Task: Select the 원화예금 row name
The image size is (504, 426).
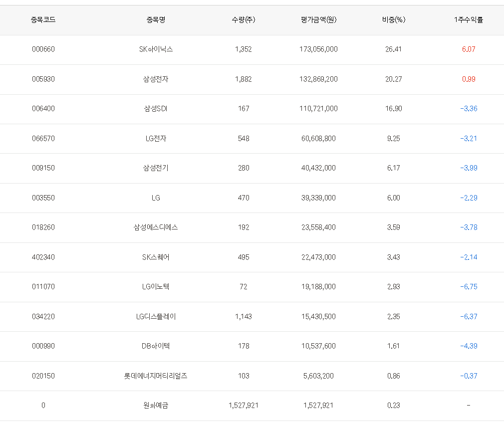Action: 156,406
